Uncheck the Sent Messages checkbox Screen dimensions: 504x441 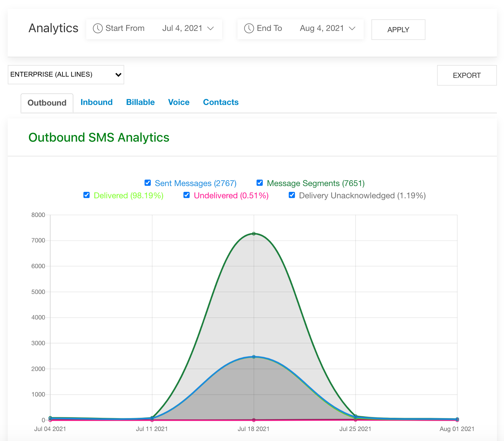[147, 183]
